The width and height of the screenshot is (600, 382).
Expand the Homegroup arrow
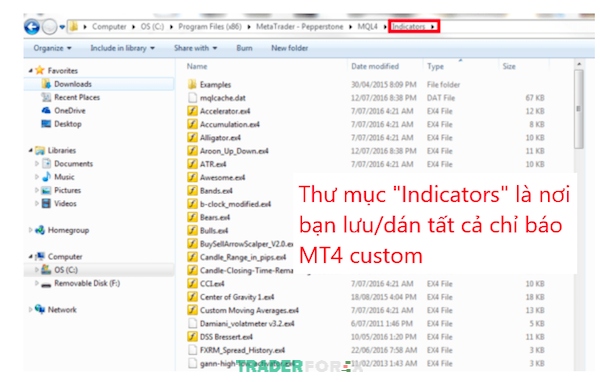click(x=31, y=230)
